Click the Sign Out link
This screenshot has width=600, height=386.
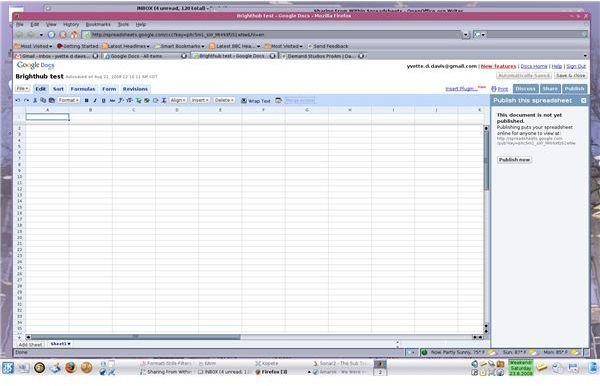(x=576, y=66)
